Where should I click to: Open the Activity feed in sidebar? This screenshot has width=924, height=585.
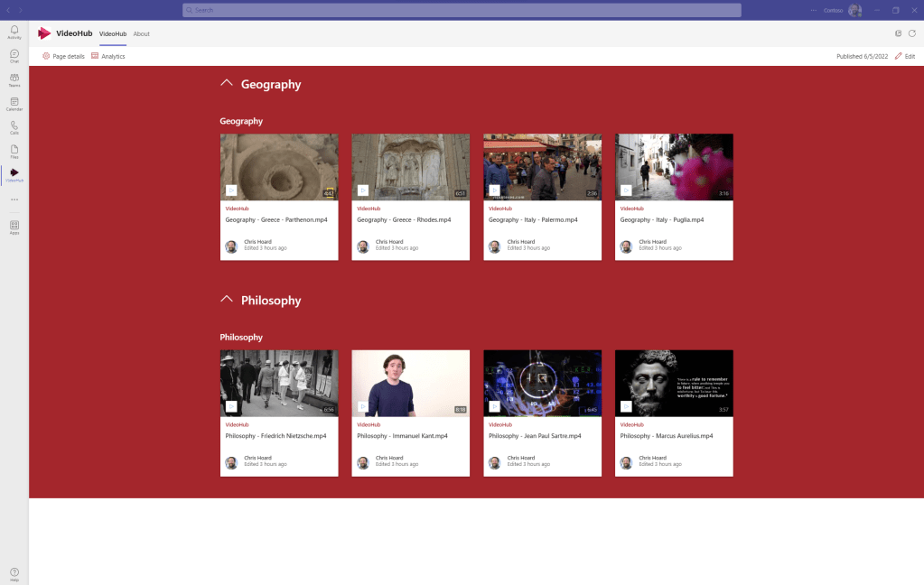(14, 32)
